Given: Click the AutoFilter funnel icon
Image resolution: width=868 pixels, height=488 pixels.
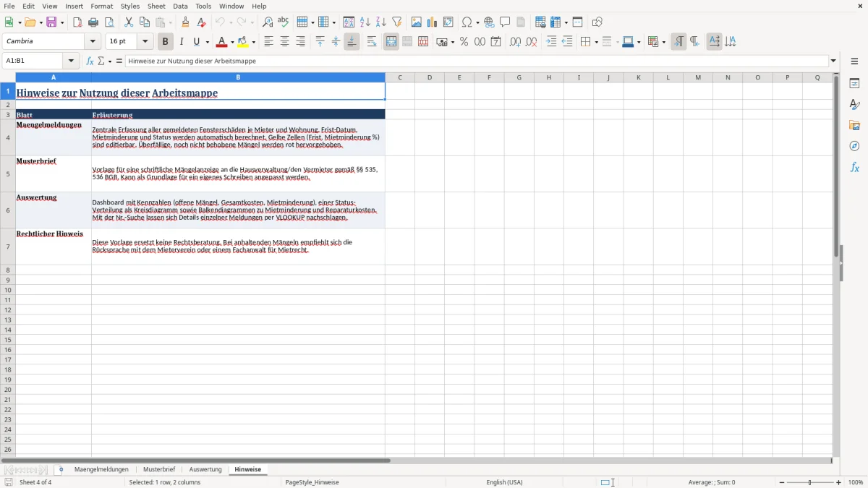Looking at the screenshot, I should tap(397, 22).
